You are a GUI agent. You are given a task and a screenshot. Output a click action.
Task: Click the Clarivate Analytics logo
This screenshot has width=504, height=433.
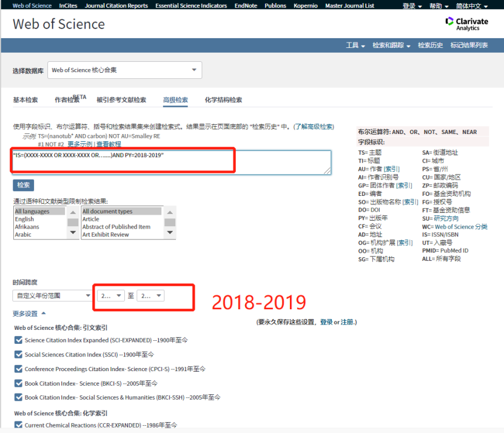467,24
